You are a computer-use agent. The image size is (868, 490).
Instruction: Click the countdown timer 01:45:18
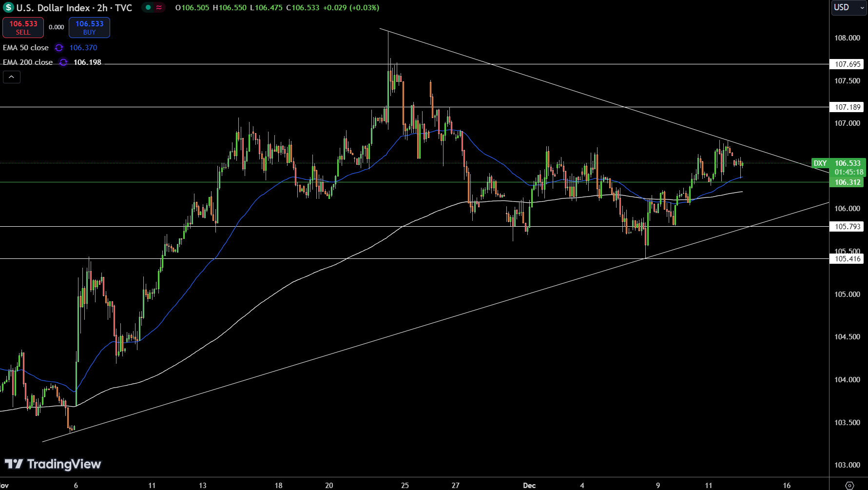[x=849, y=172]
